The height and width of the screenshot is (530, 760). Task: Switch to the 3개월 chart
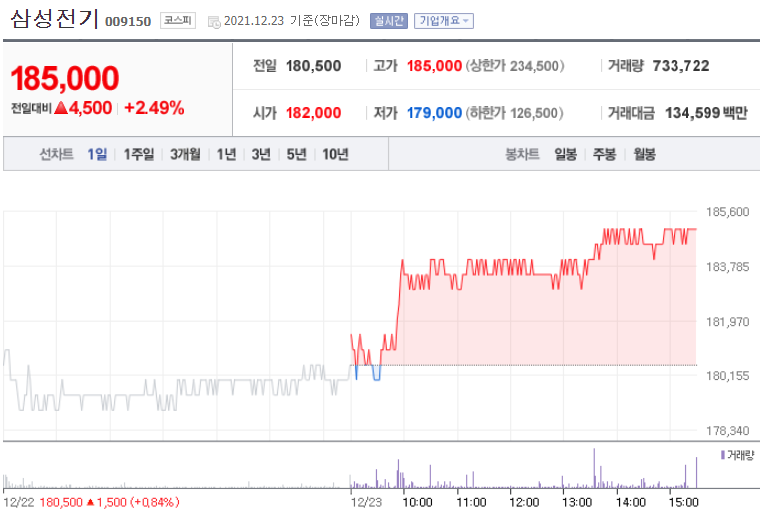[x=185, y=154]
